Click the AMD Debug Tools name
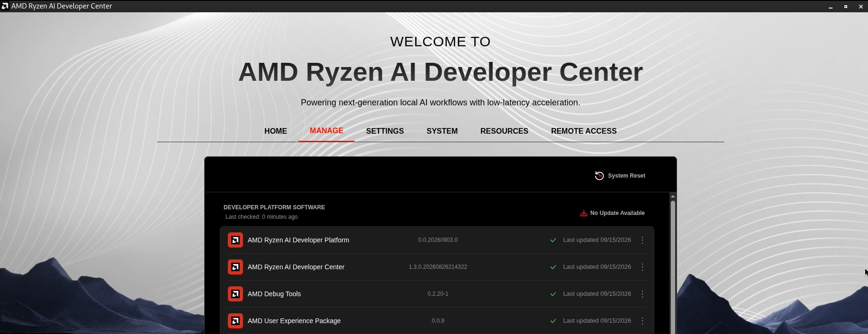This screenshot has width=868, height=334. pyautogui.click(x=274, y=294)
